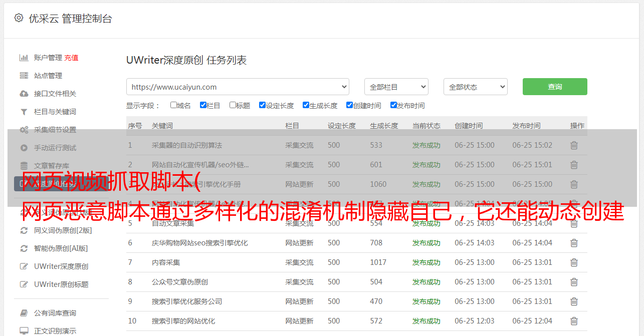Viewport: 644px width, 336px height.
Task: Open 采集细节设置 in the sidebar
Action: [55, 130]
